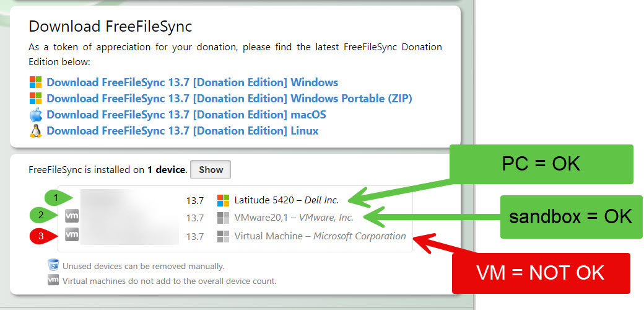Click the 'FreeFileSync is installed on 1 device' text

coord(108,170)
